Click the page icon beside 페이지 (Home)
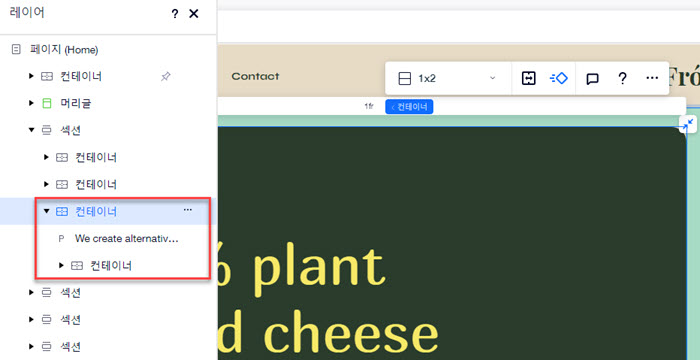This screenshot has width=700, height=360. 16,49
